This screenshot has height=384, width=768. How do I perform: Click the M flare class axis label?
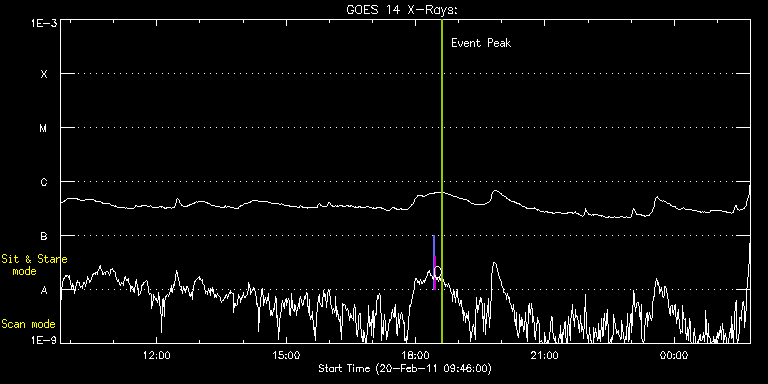point(44,128)
